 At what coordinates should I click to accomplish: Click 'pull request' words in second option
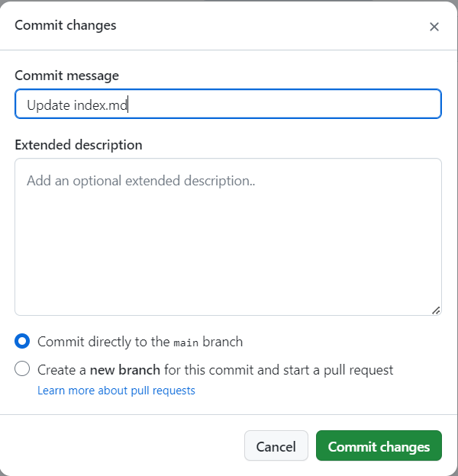(358, 371)
